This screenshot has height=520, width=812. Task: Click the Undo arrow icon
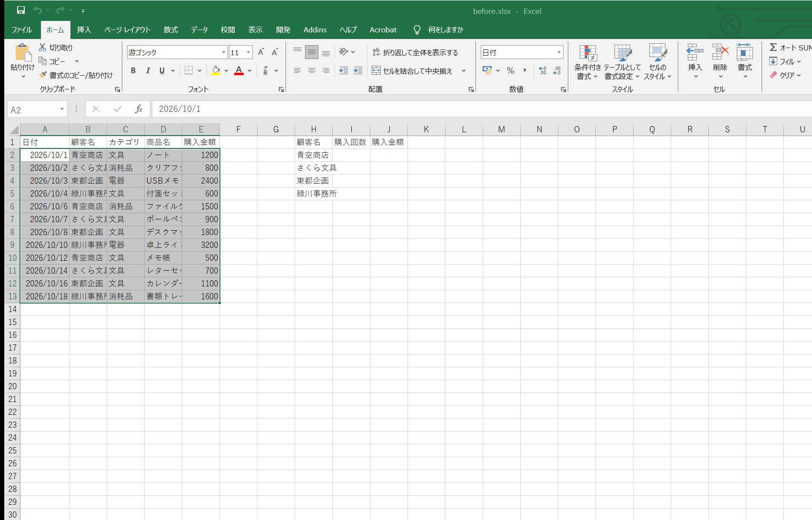(x=38, y=10)
